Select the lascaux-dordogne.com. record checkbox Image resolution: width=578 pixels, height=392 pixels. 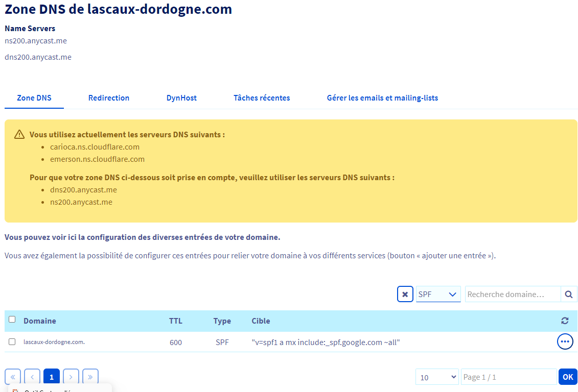12,341
